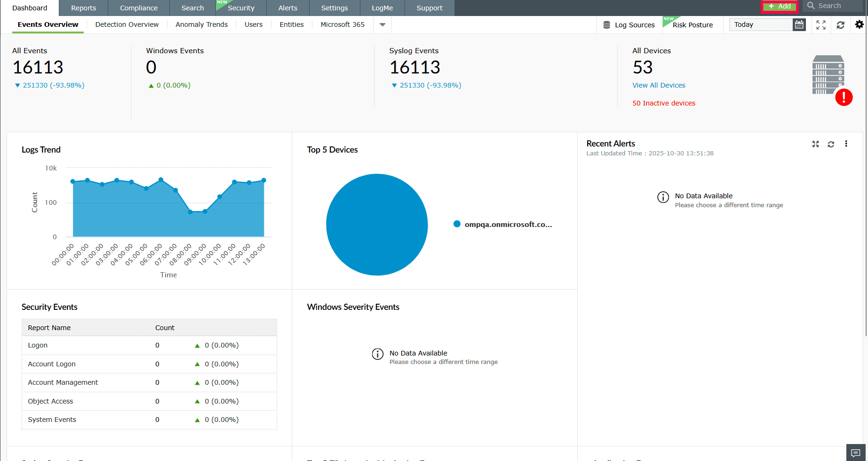Click the Logs Trend widget title

click(41, 150)
